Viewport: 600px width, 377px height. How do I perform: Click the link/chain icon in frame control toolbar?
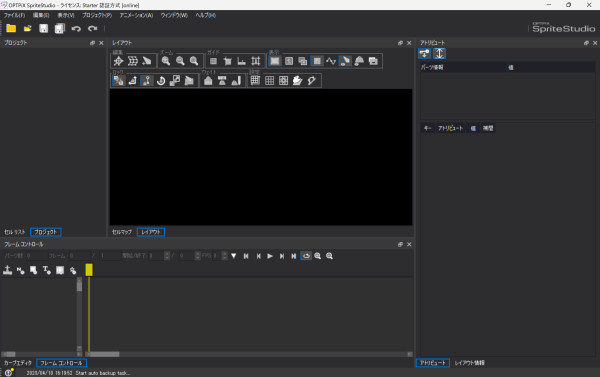pos(73,271)
